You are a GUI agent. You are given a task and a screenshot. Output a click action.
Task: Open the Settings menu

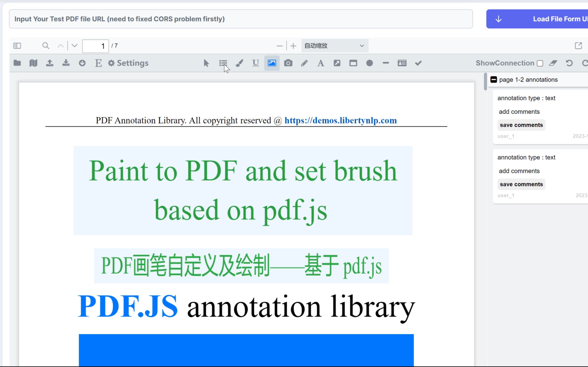pos(128,63)
